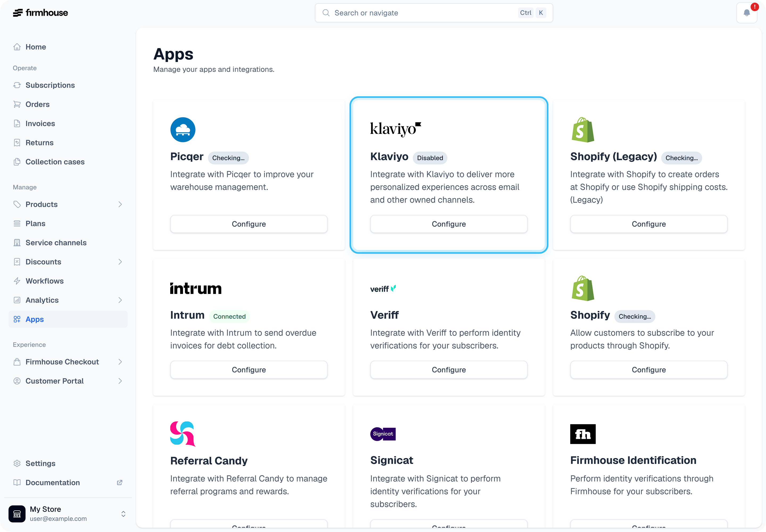Click the Picqer cloud logo
766x532 pixels.
click(x=183, y=130)
